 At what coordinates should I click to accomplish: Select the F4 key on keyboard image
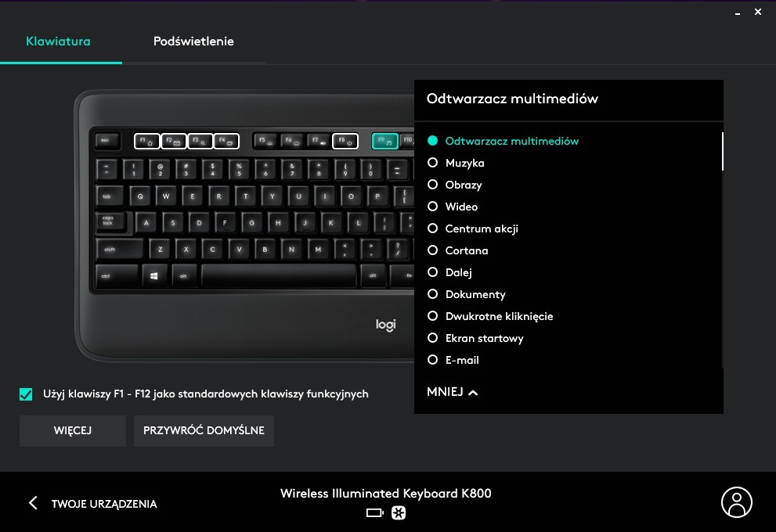tap(226, 142)
